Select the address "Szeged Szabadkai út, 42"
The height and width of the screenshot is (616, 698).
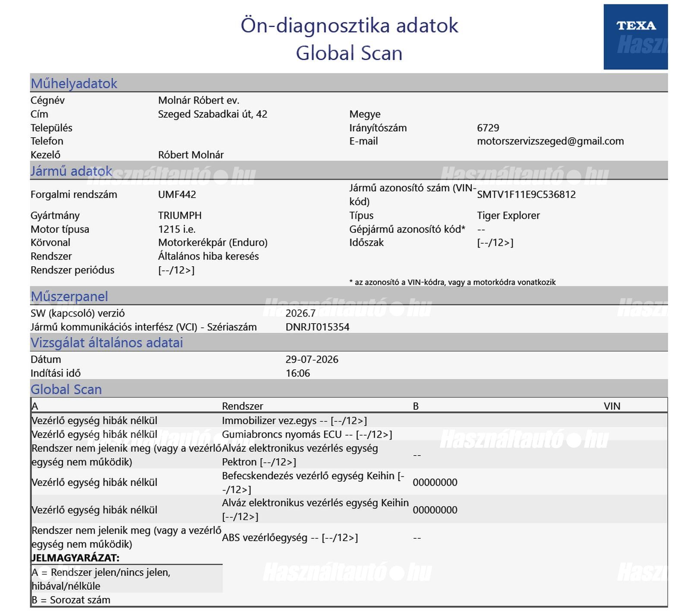pos(212,114)
